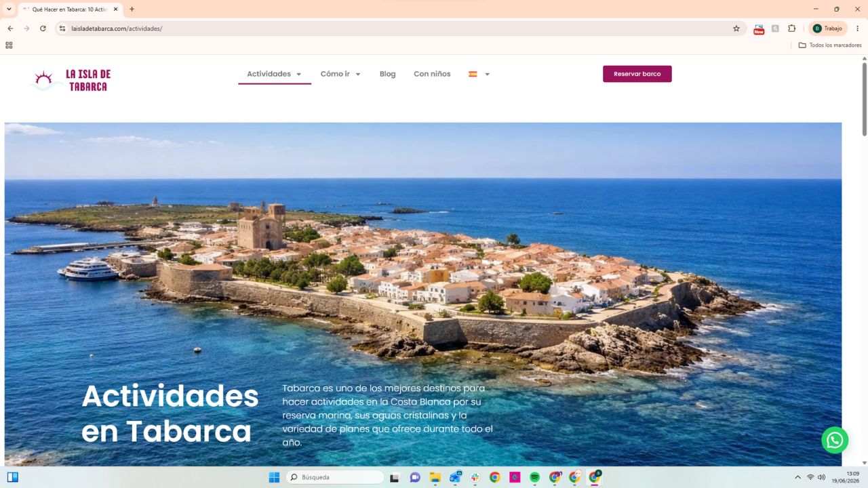Open the Chrome extensions puzzle icon
This screenshot has height=488, width=868.
(x=791, y=28)
